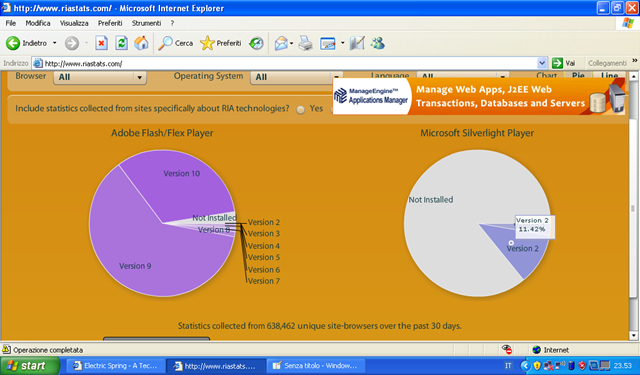Click the Edit page toolbar icon
Image resolution: width=640 pixels, height=375 pixels.
click(328, 43)
